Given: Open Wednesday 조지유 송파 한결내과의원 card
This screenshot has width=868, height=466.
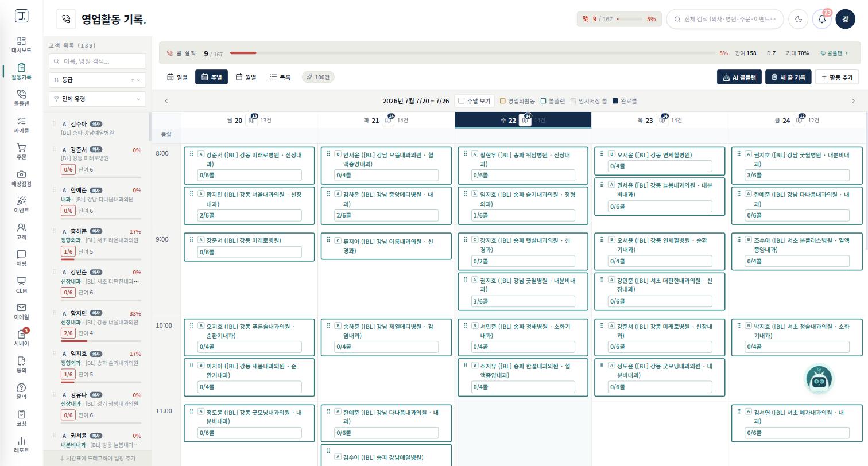Looking at the screenshot, I should [523, 377].
